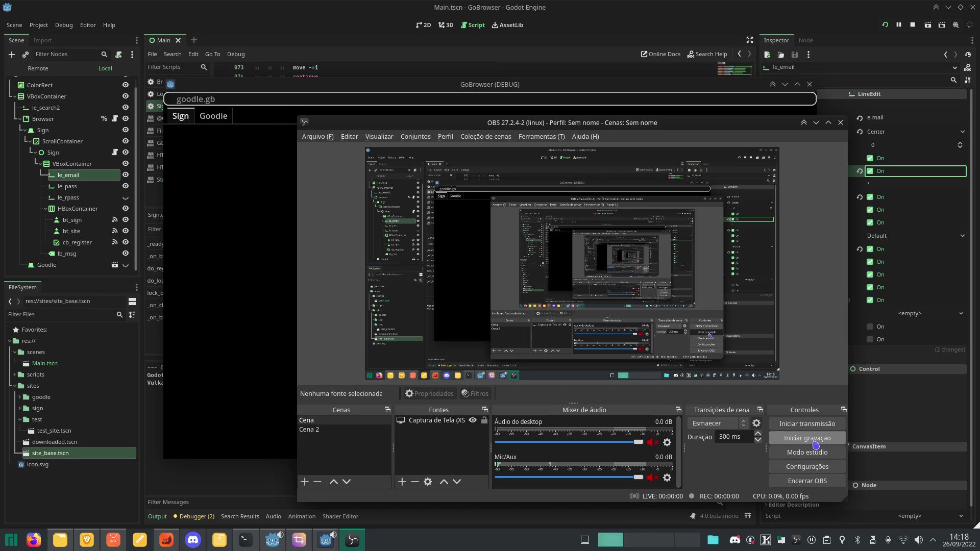Open Ferramentas menu in OBS
The width and height of the screenshot is (980, 551).
[x=542, y=137]
